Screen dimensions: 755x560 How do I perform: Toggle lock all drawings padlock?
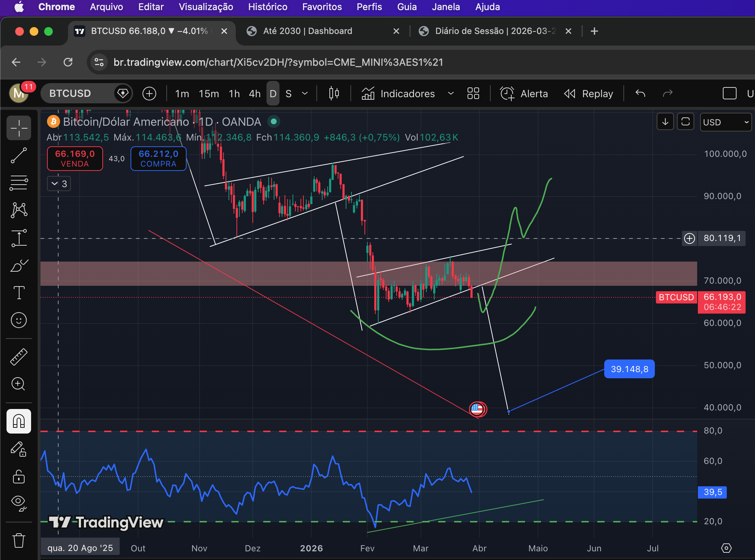click(19, 477)
